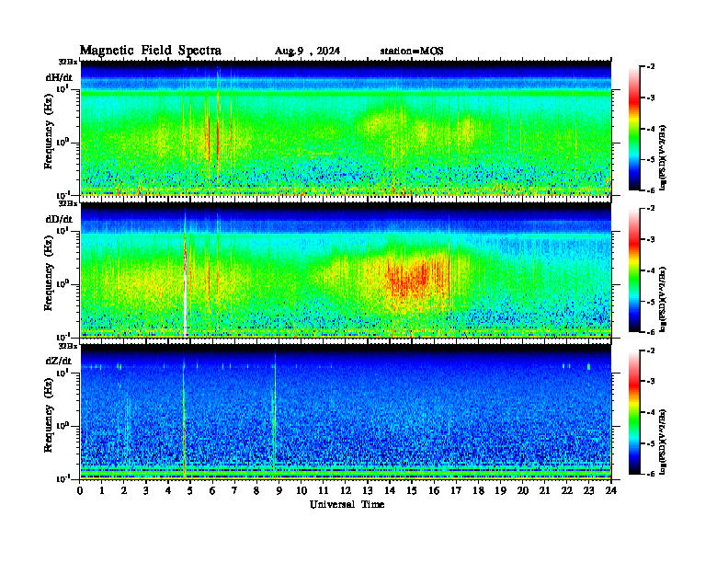Screen dimensions: 728x563
Task: Click the color bar beside dZ/dt panel
Action: (634, 412)
